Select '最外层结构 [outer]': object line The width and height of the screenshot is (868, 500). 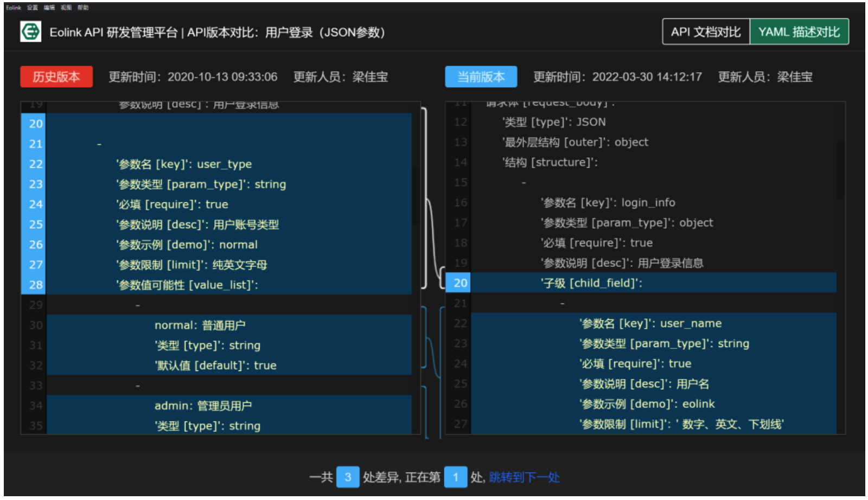(575, 142)
